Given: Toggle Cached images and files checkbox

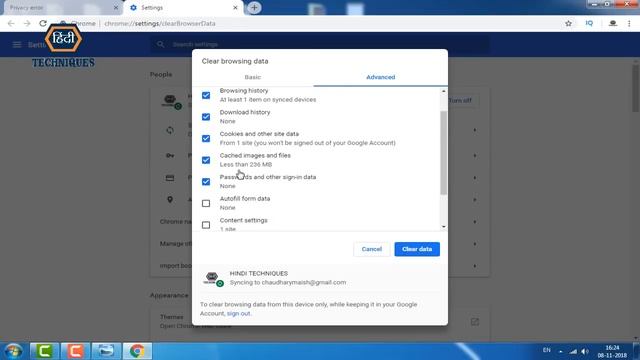Looking at the screenshot, I should 206,160.
